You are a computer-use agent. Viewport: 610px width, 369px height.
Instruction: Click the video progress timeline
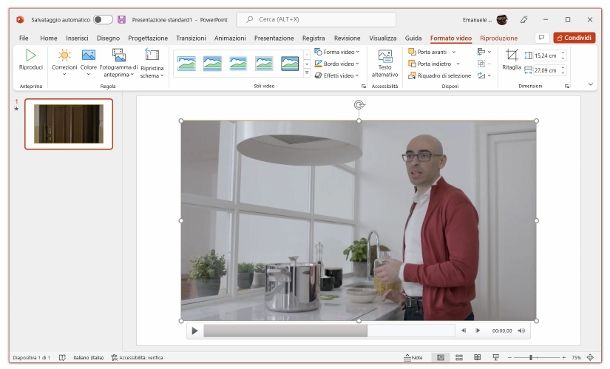(329, 331)
